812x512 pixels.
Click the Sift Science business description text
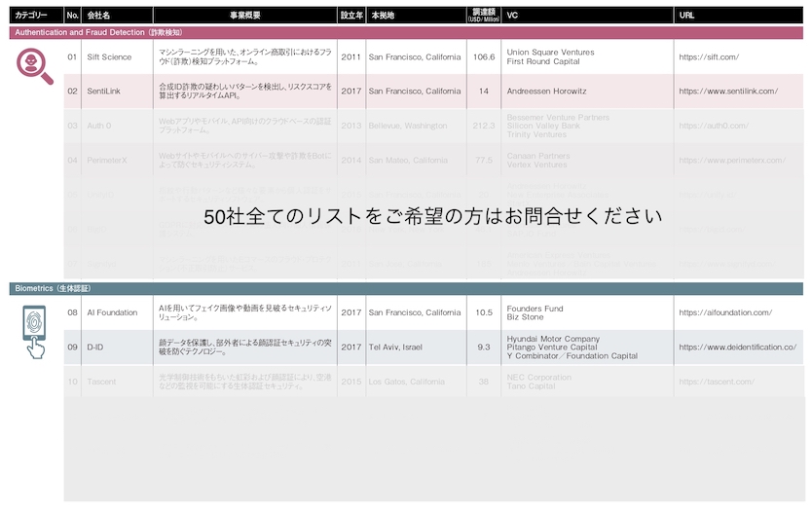click(245, 57)
